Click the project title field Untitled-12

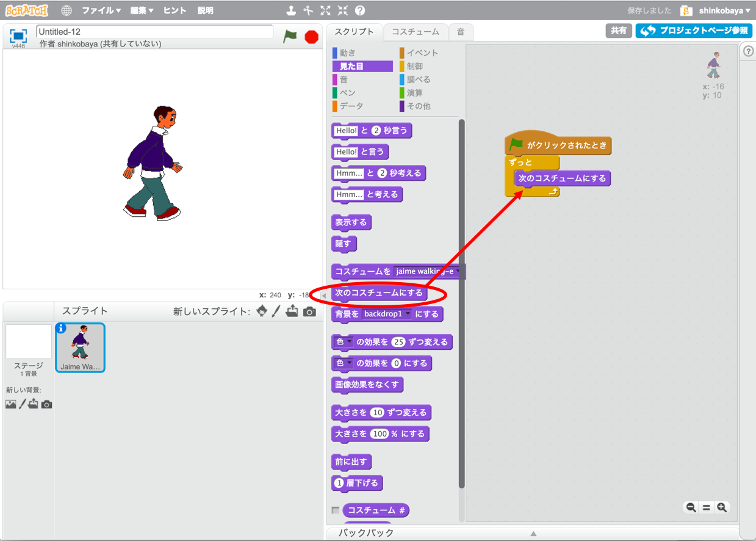[155, 32]
